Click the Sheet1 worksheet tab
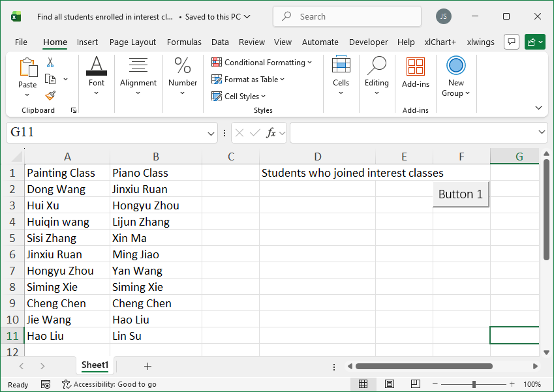 tap(95, 365)
